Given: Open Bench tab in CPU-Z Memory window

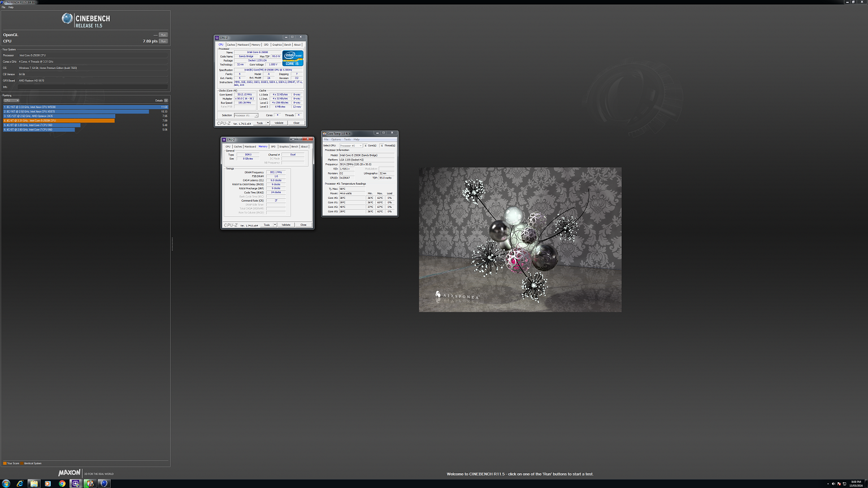Looking at the screenshot, I should (294, 146).
